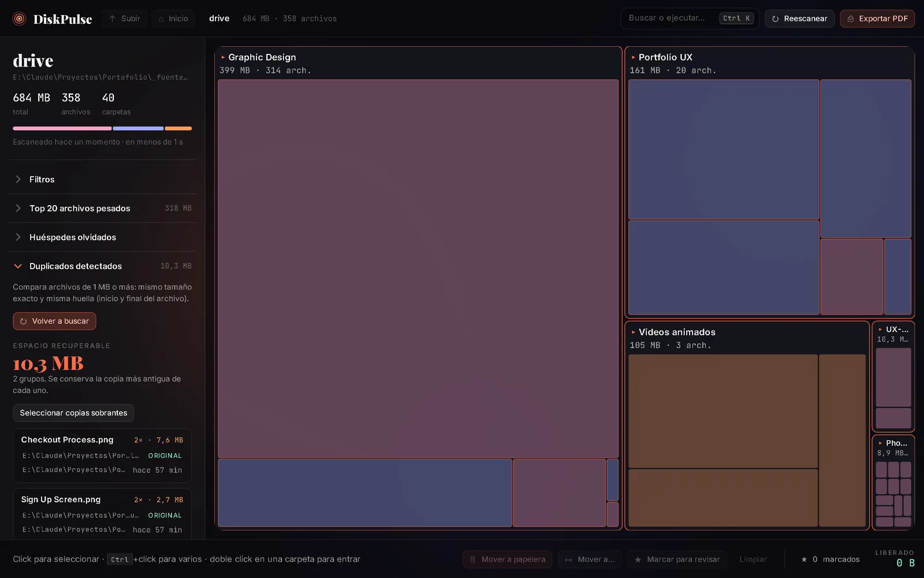Viewport: 924px width, 578px height.
Task: Expand Top 20 archivos pesados
Action: [103, 208]
